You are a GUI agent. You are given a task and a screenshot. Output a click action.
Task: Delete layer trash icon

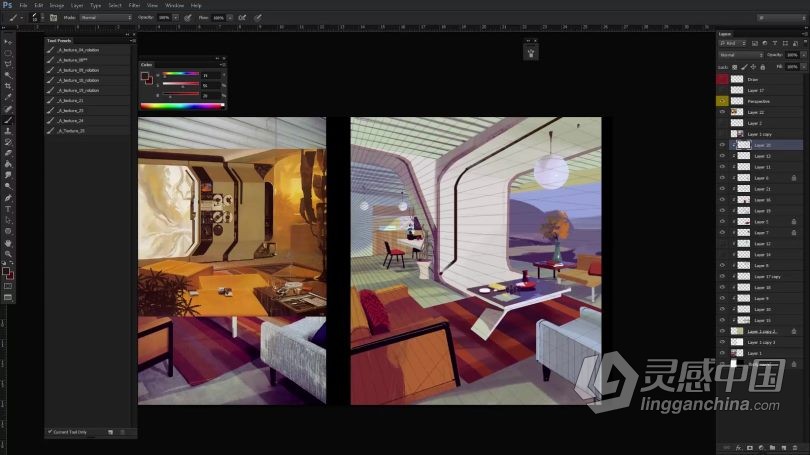point(795,448)
